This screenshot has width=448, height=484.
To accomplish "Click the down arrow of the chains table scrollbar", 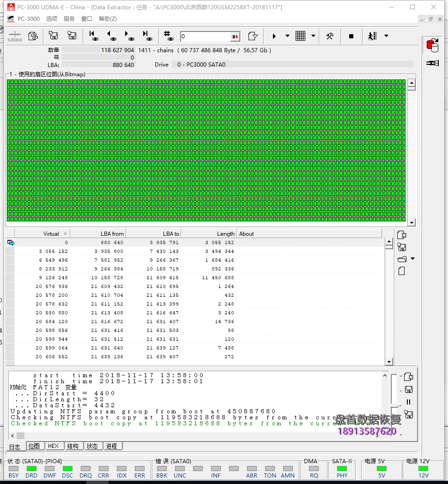I will coord(389,362).
